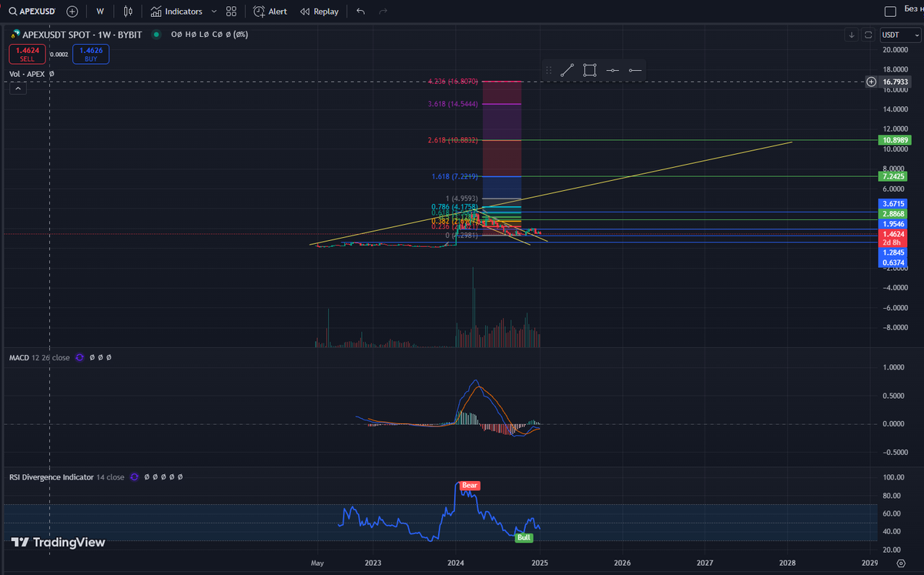Click the 7.2425 green price label

coord(893,176)
